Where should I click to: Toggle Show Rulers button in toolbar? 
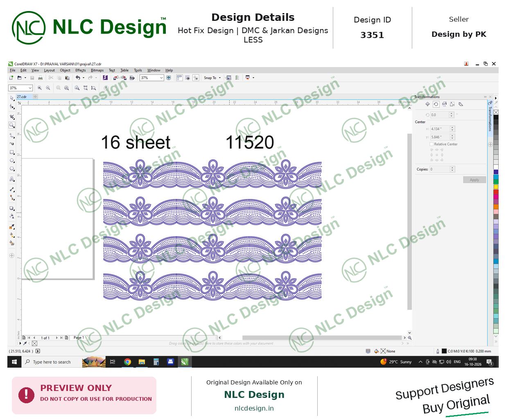pos(179,78)
